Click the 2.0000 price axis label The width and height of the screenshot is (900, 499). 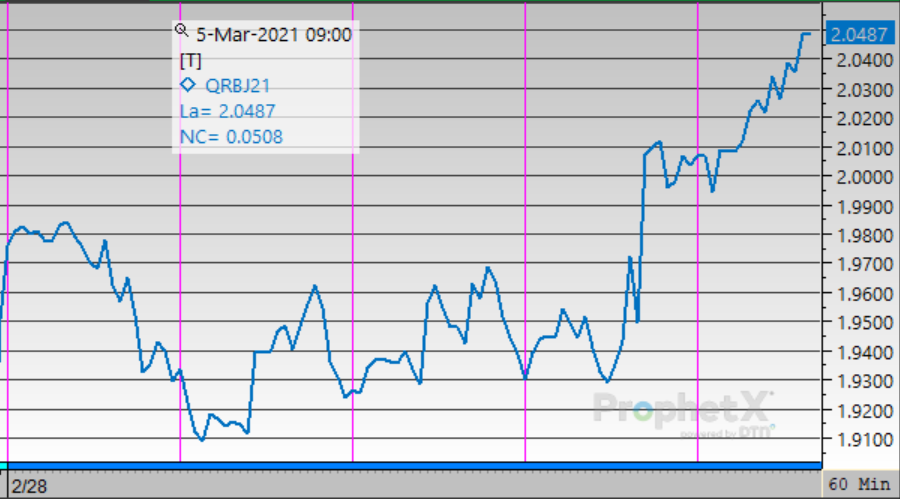858,178
